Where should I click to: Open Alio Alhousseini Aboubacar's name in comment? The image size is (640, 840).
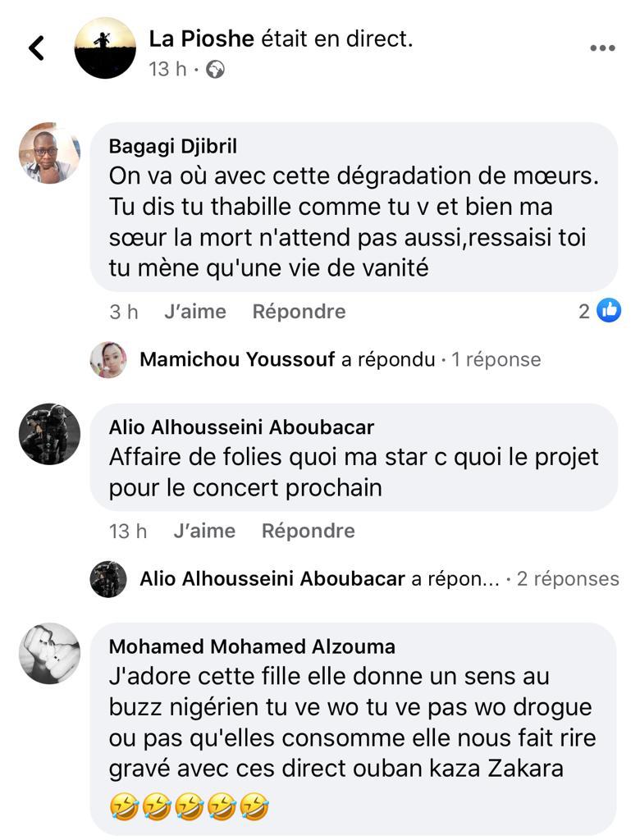pos(241,427)
